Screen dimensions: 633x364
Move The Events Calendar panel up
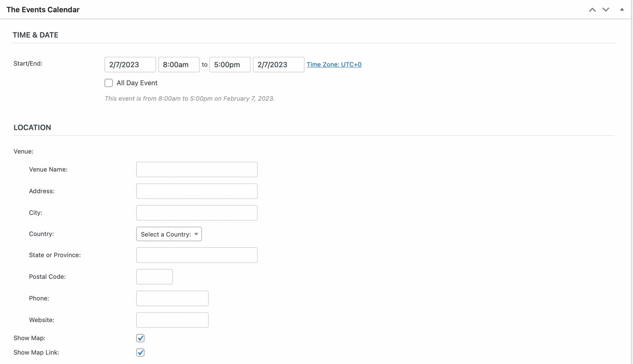click(592, 9)
